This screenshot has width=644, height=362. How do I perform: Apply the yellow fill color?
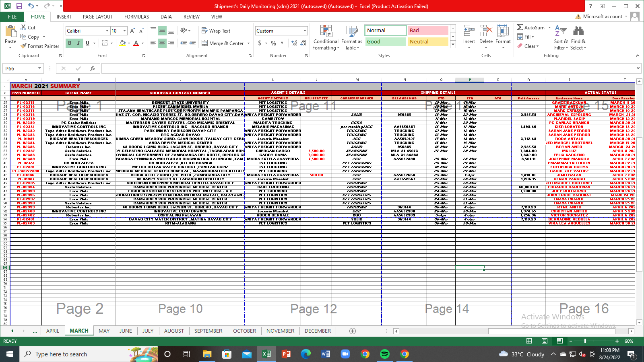click(122, 43)
